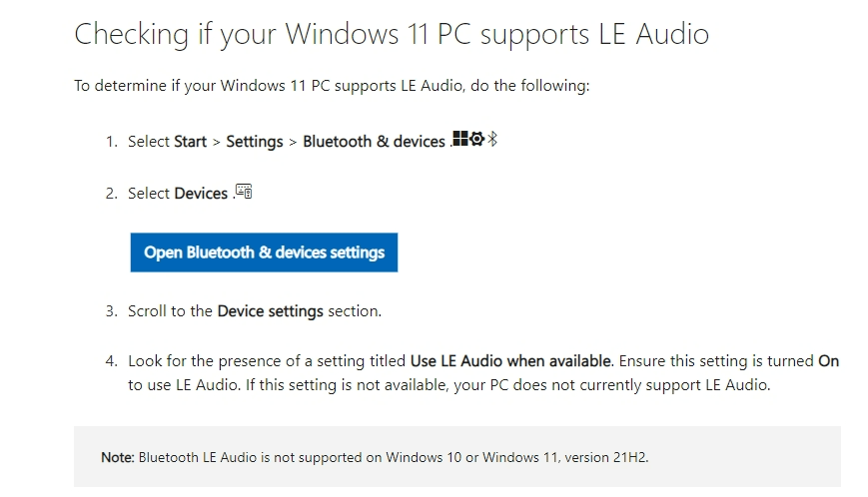Click the list number 4 marker
868x497 pixels.
point(111,361)
